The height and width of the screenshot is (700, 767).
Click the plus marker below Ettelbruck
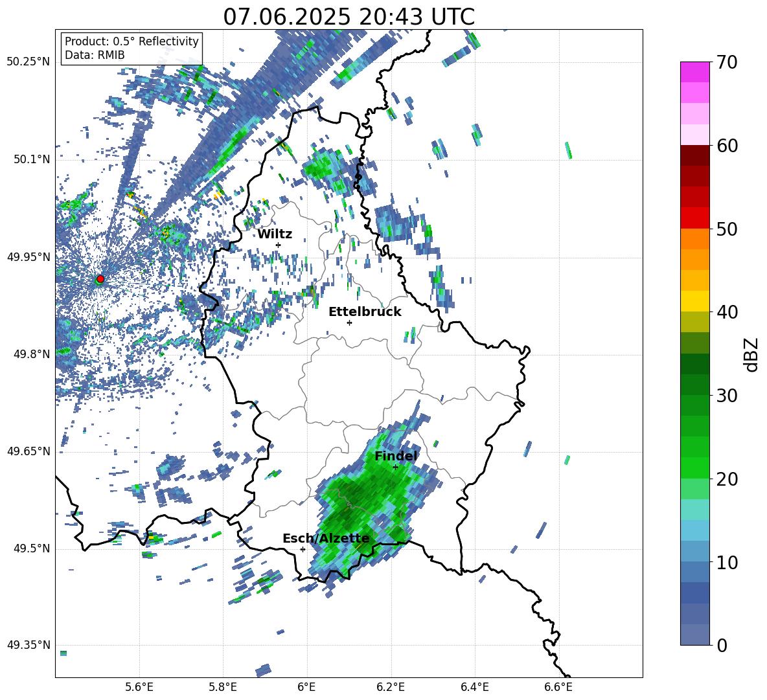tap(349, 322)
